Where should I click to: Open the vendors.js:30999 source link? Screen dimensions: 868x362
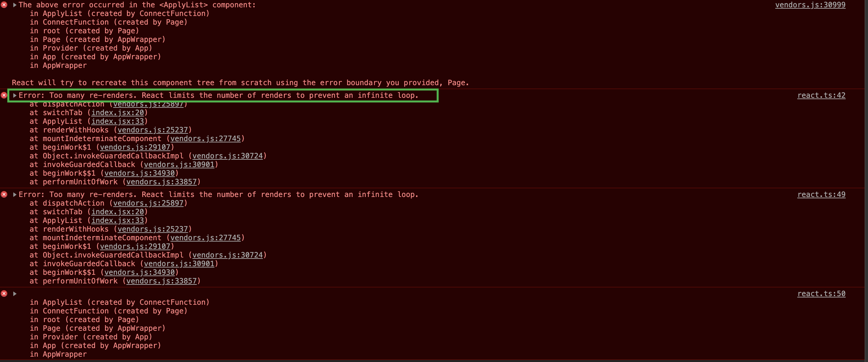pos(811,5)
